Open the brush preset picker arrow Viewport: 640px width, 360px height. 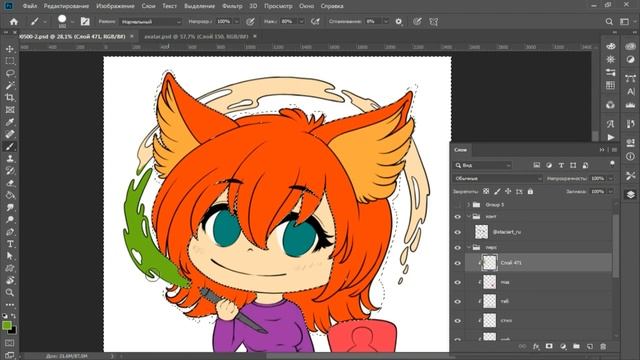(72, 22)
